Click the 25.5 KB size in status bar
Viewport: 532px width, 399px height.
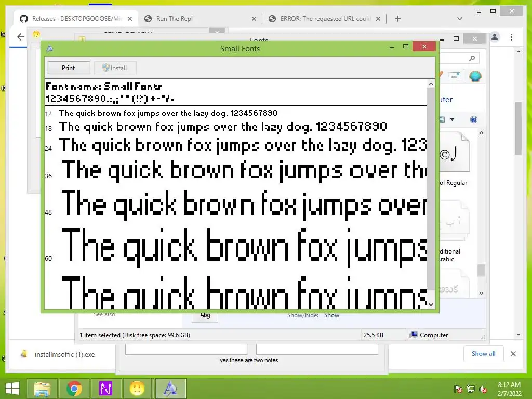[x=373, y=335]
